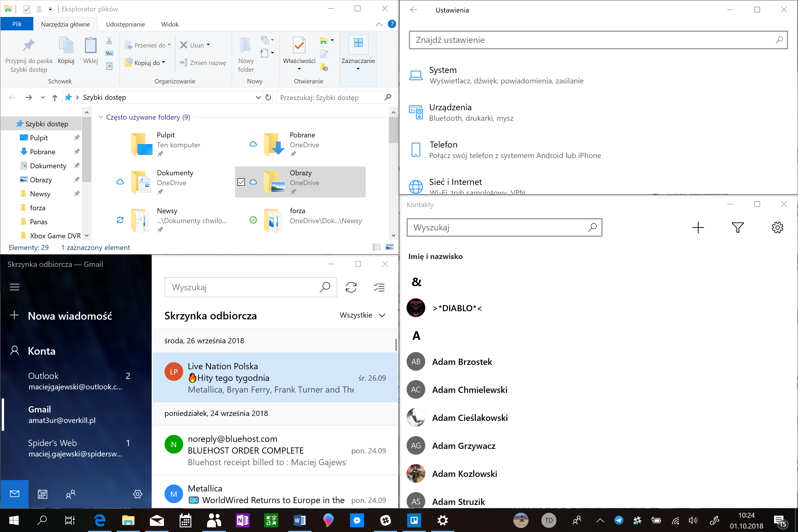798x532 pixels.
Task: Pin selection to Szybki dostęp
Action: 29,54
